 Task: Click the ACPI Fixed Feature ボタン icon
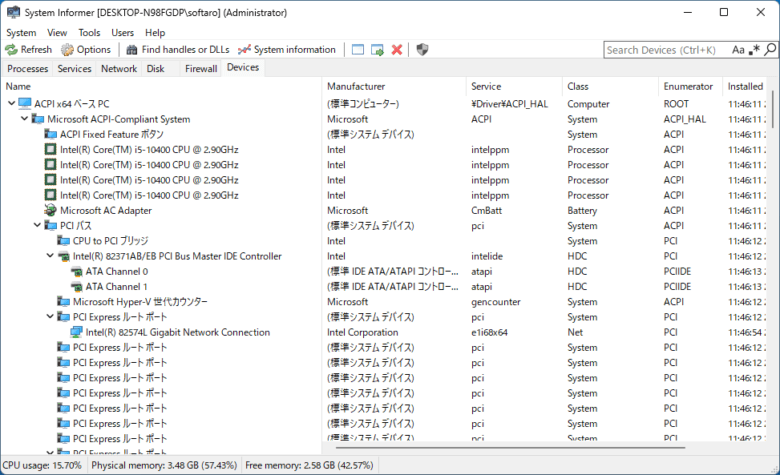[x=50, y=134]
